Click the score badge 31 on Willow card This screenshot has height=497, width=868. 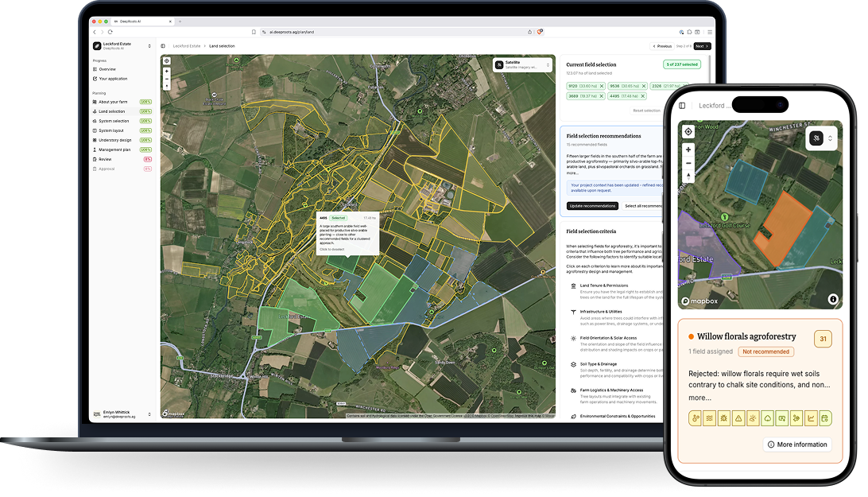click(823, 339)
